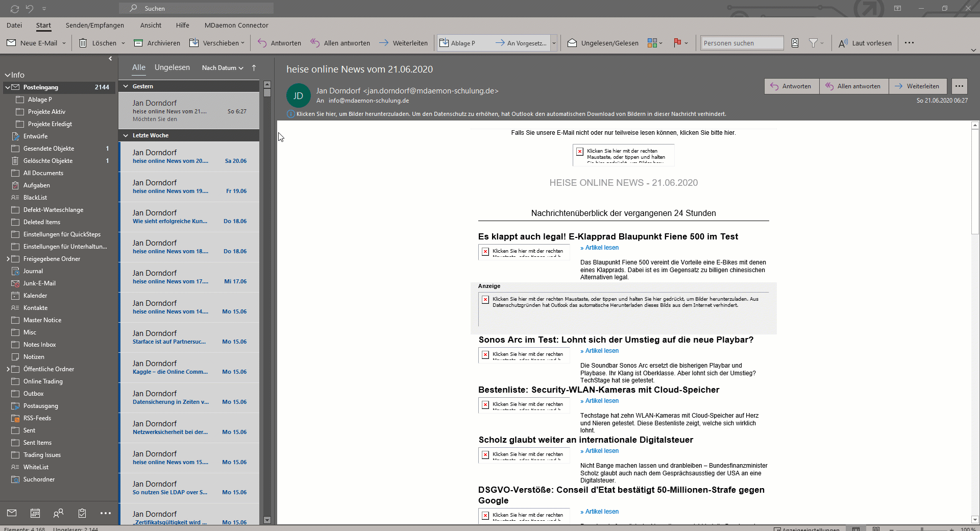The height and width of the screenshot is (531, 980).
Task: Switch to the Ungelesen filter tab
Action: tap(172, 67)
